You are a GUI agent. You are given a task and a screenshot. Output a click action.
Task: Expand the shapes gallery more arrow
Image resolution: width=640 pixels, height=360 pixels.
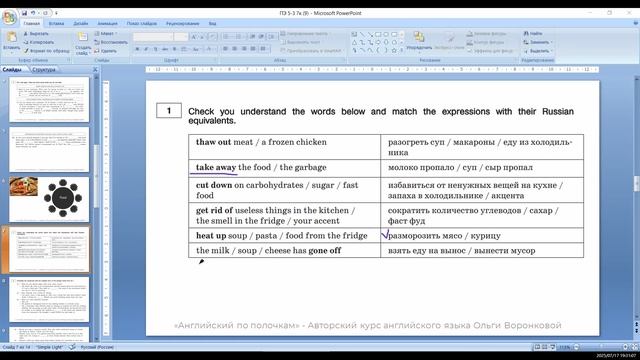pyautogui.click(x=402, y=51)
